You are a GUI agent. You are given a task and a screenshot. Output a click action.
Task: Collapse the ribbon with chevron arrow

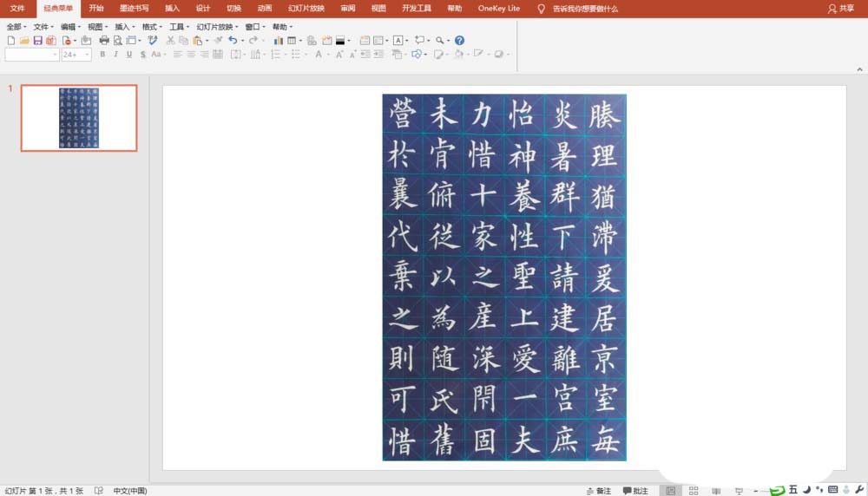tap(859, 69)
